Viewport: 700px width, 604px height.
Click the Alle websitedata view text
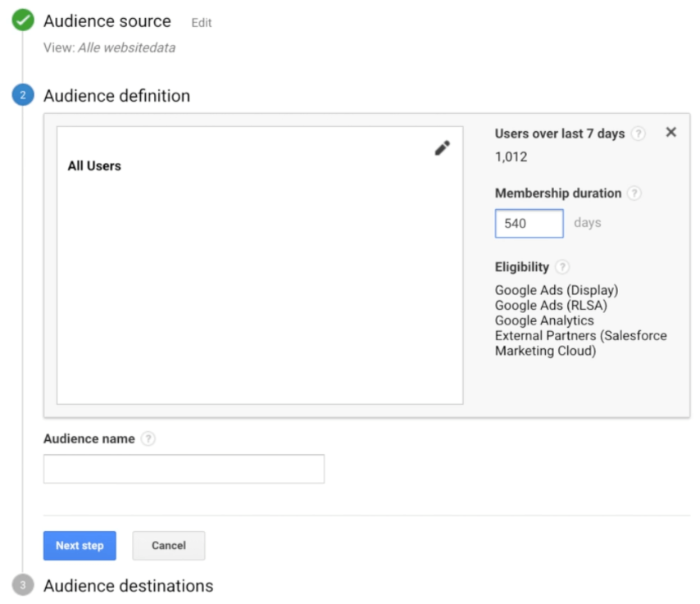tap(127, 48)
